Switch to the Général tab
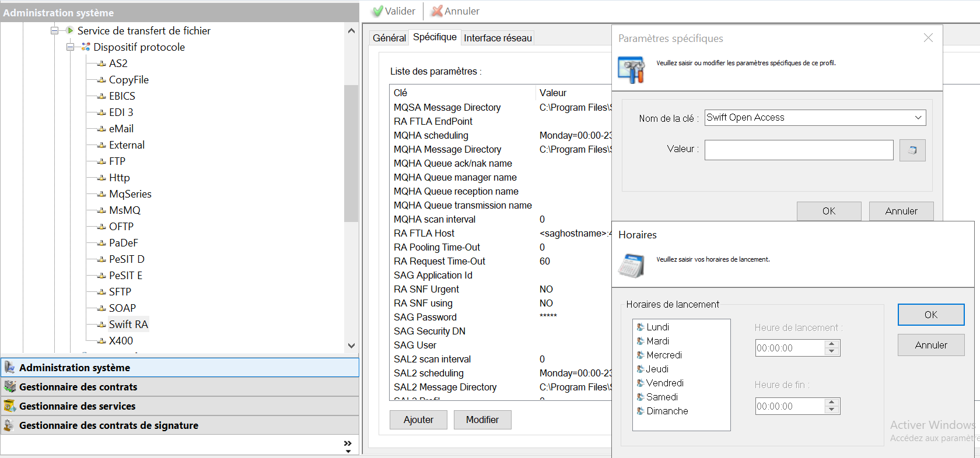This screenshot has height=458, width=980. point(389,38)
